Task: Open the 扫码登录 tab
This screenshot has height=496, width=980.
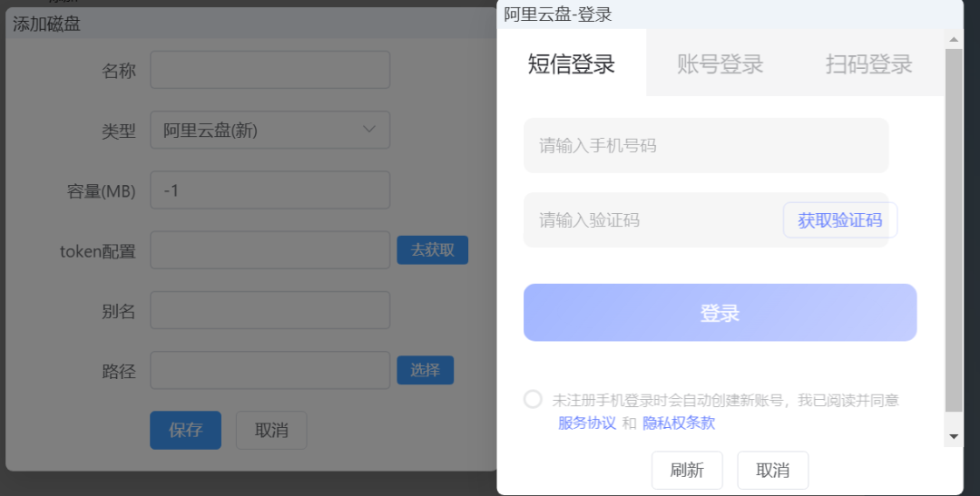Action: coord(868,63)
